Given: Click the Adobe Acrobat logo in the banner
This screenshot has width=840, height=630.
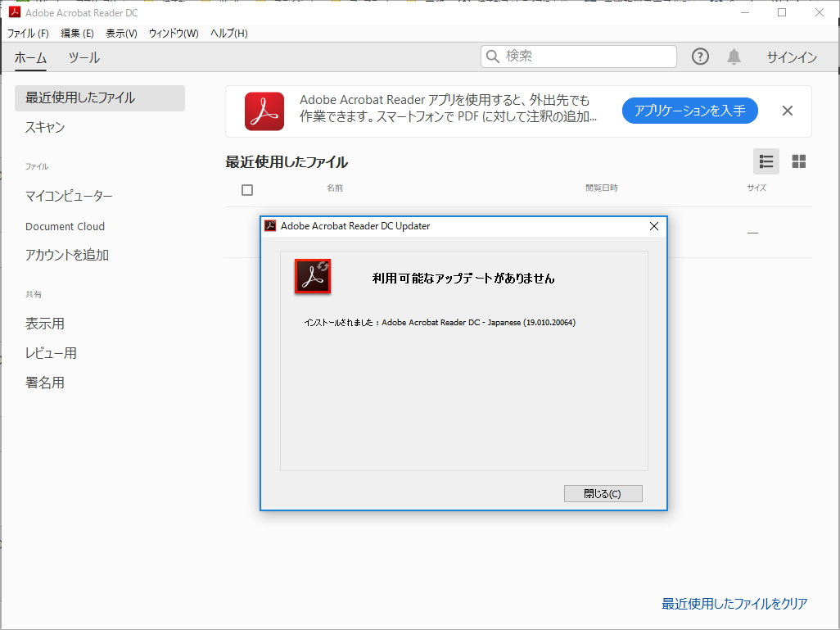Looking at the screenshot, I should tap(262, 110).
